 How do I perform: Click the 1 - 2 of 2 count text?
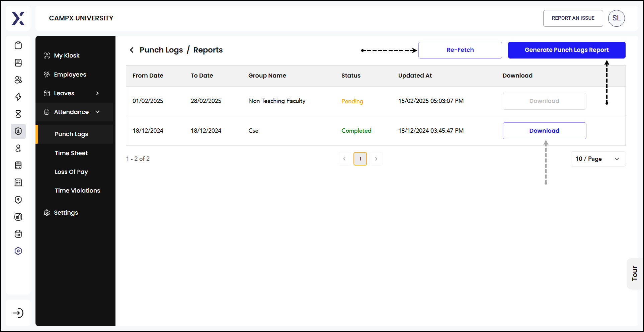click(x=138, y=159)
